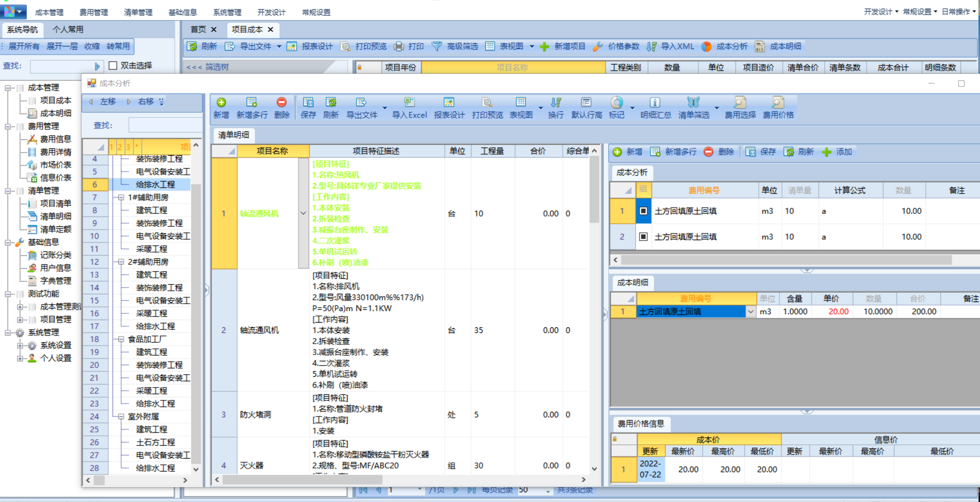Toggle the 双击选择 checkbox
Screen dimensions: 980x502
[113, 65]
